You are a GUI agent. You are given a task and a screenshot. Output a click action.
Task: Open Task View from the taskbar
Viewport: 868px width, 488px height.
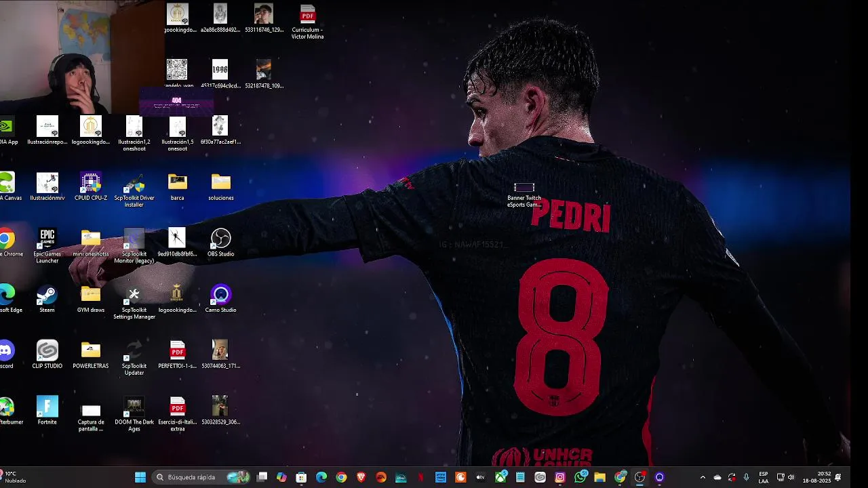coord(262,477)
